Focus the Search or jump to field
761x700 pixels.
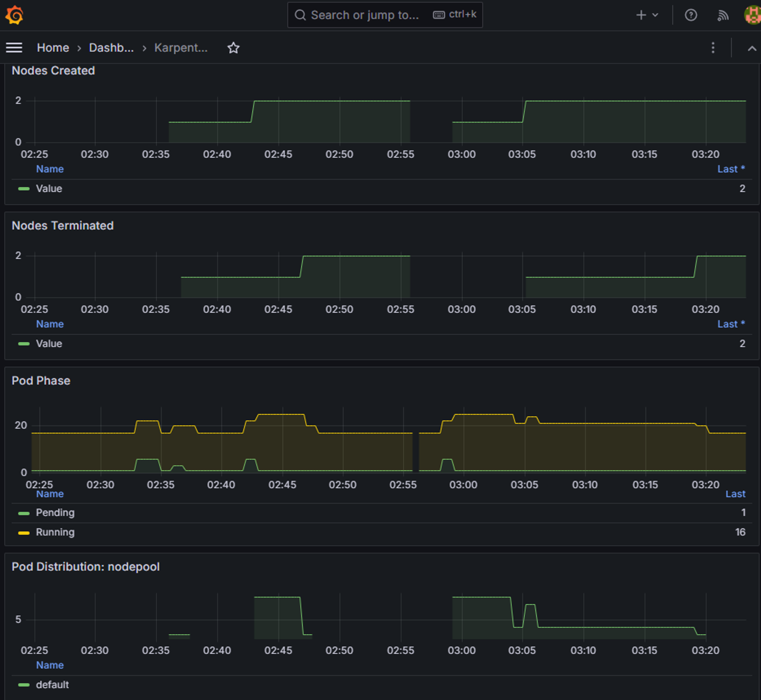coord(385,15)
